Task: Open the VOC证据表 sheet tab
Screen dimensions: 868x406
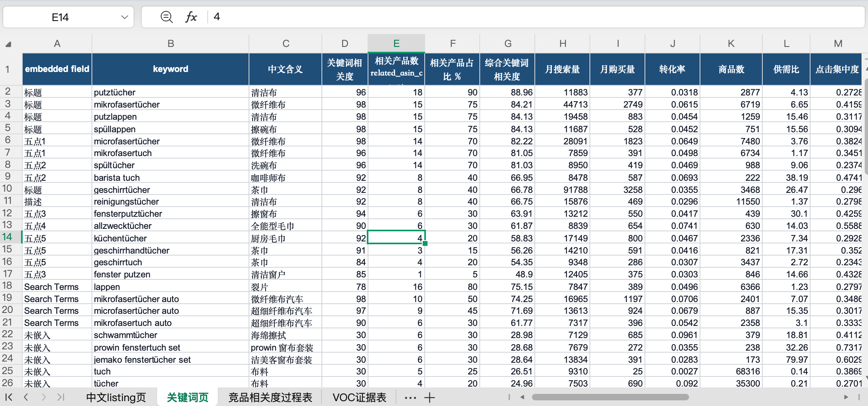Action: 360,398
